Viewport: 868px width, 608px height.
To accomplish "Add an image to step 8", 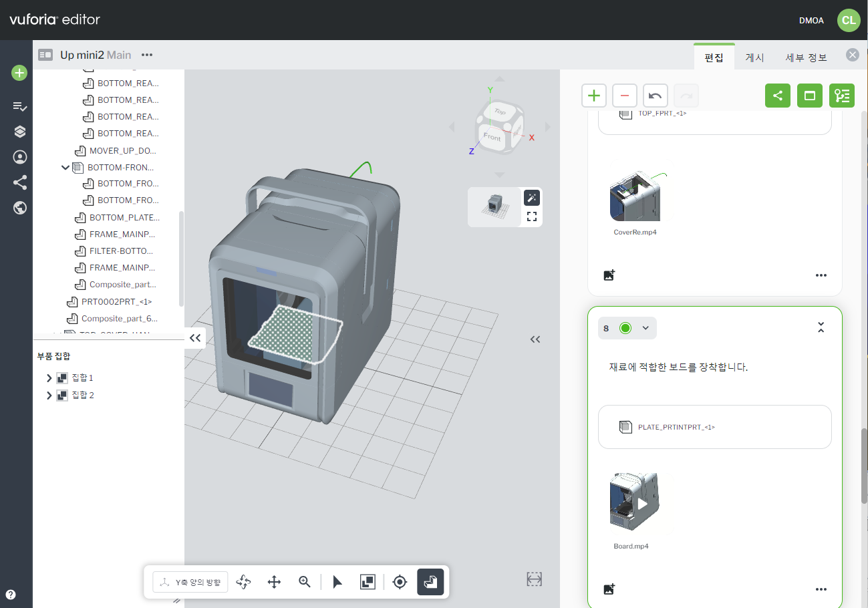I will click(609, 589).
